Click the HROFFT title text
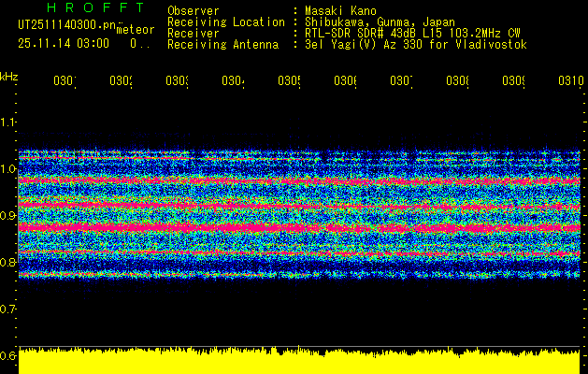Screen dimensions: 588x374 coord(95,7)
